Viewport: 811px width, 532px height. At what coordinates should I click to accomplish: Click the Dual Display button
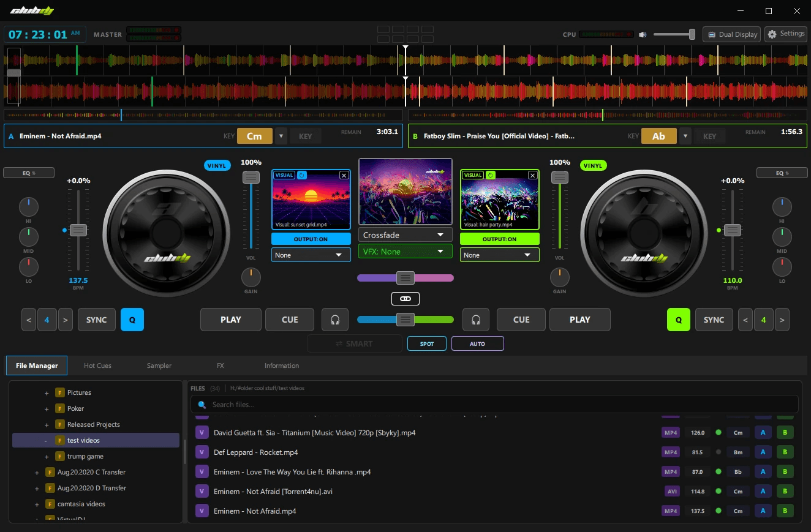tap(732, 34)
